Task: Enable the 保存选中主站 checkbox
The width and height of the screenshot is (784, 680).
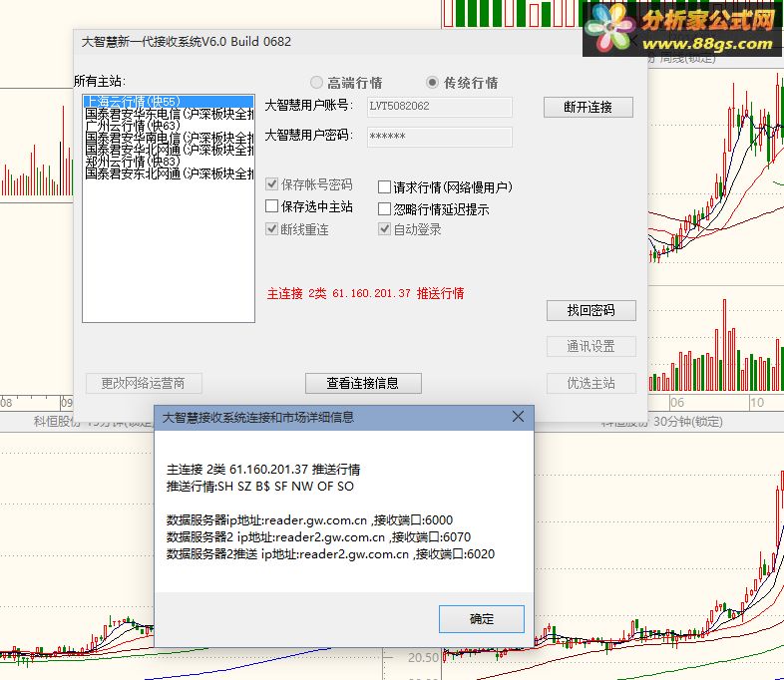Action: pyautogui.click(x=272, y=206)
